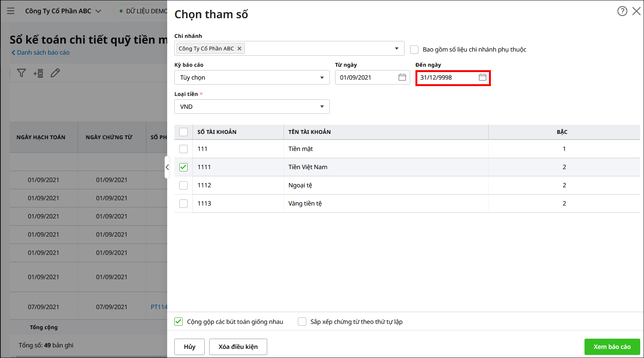Open calendar picker for Từ ngày
Viewport: 644px width, 358px height.
tap(402, 77)
